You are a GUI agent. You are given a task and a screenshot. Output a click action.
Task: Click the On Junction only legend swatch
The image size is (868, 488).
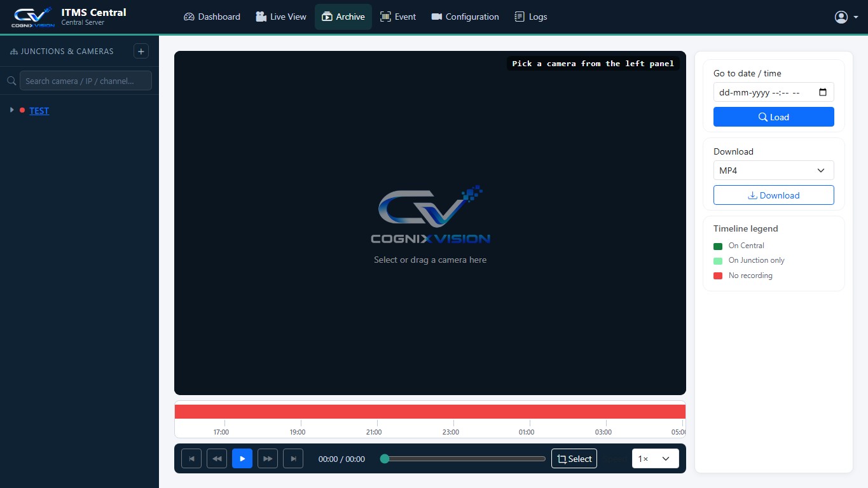718,261
